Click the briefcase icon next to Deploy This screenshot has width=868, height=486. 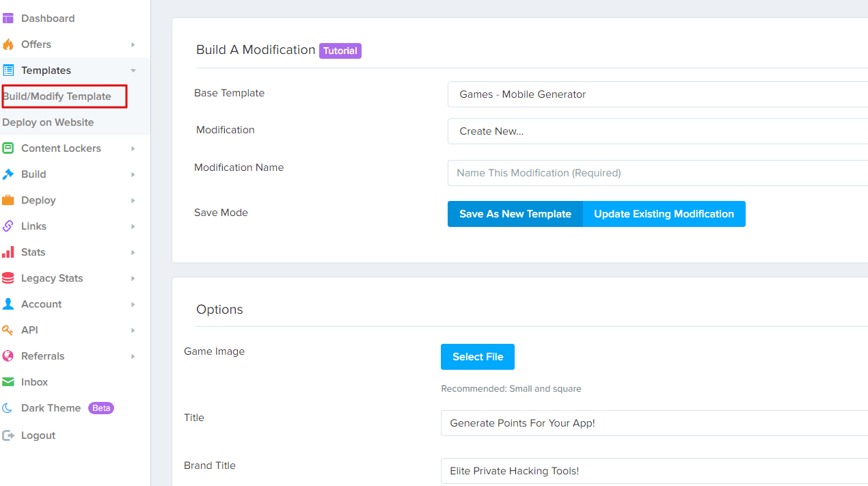[8, 200]
